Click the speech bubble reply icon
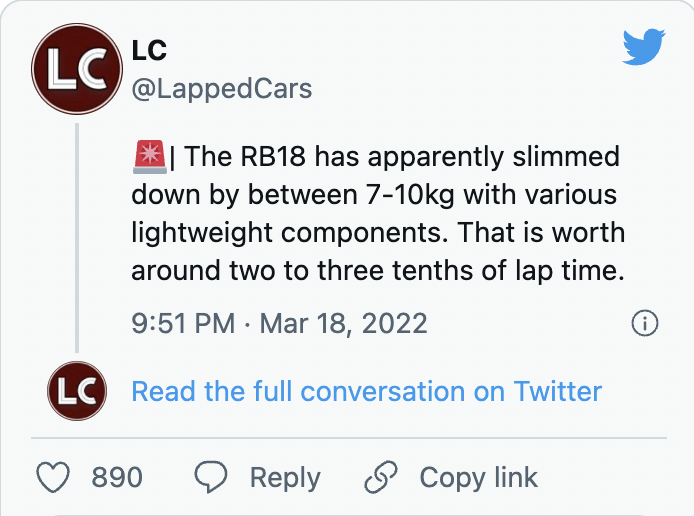Viewport: 694px width, 516px height. coord(211,477)
